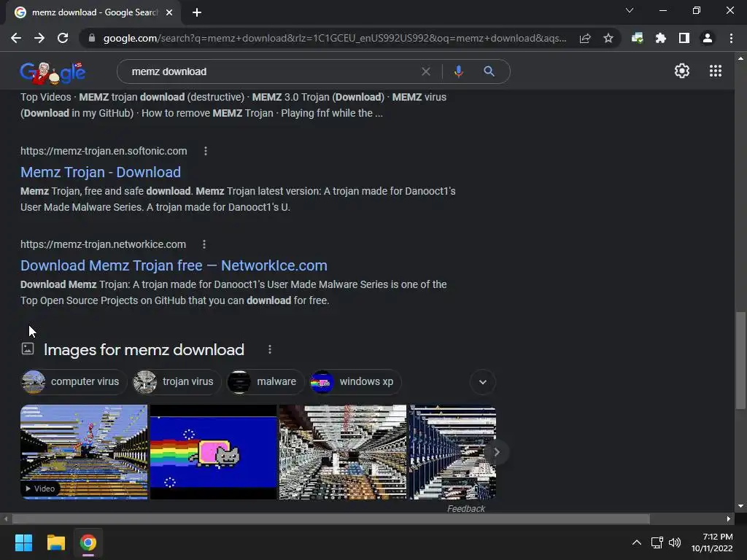This screenshot has width=747, height=560.
Task: Click the address bar URL
Action: [334, 38]
